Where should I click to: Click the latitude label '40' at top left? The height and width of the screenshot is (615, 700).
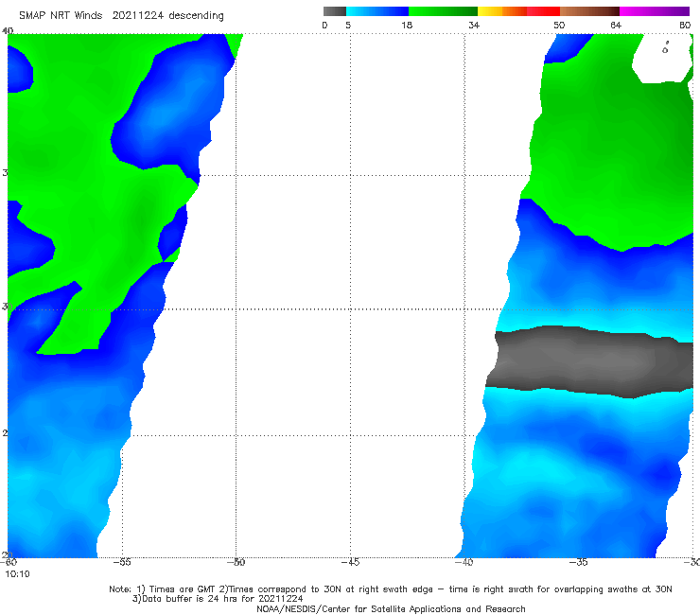(x=8, y=30)
